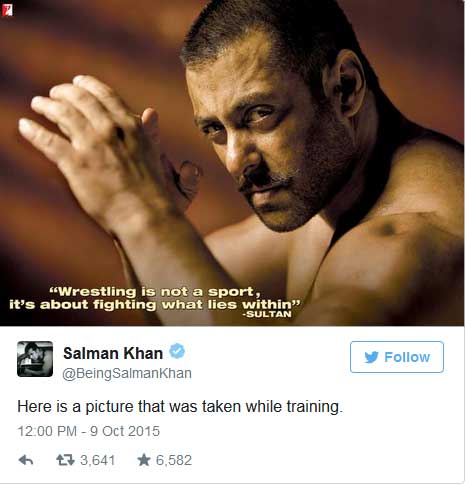Image resolution: width=466 pixels, height=485 pixels.
Task: Click the blue verified badge
Action: (177, 351)
